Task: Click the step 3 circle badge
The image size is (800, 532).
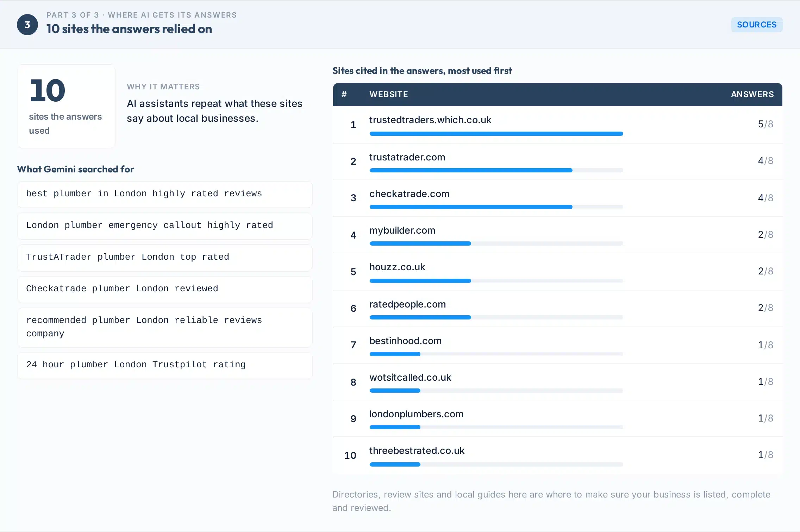Action: click(x=27, y=25)
